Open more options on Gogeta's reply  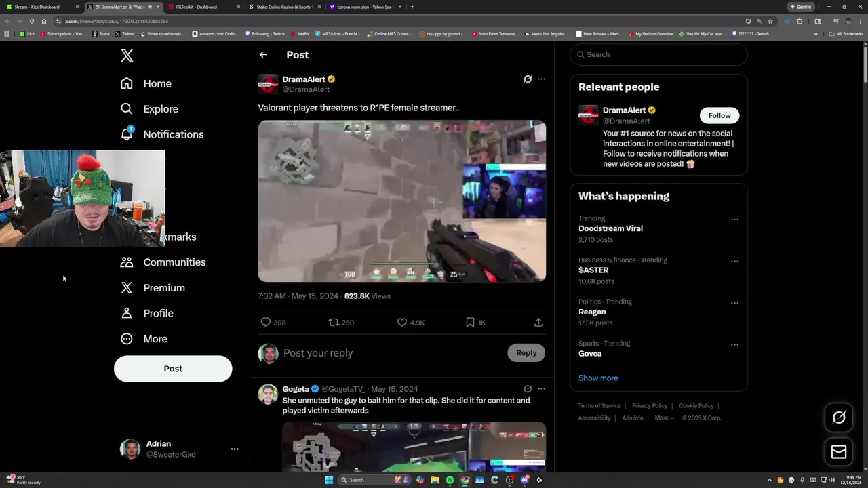click(541, 389)
